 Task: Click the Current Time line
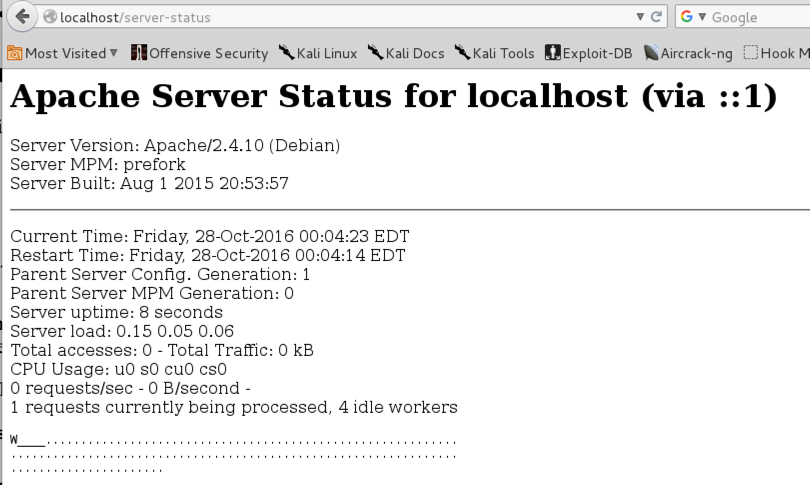tap(210, 236)
